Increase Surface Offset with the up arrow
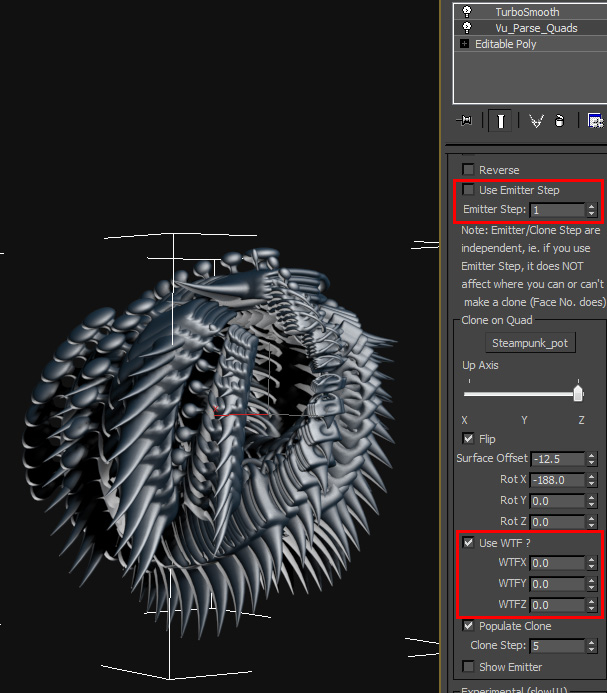 [592, 455]
